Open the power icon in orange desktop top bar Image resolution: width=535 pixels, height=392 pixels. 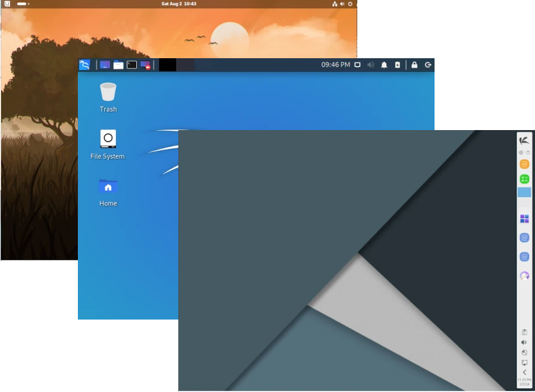(350, 4)
